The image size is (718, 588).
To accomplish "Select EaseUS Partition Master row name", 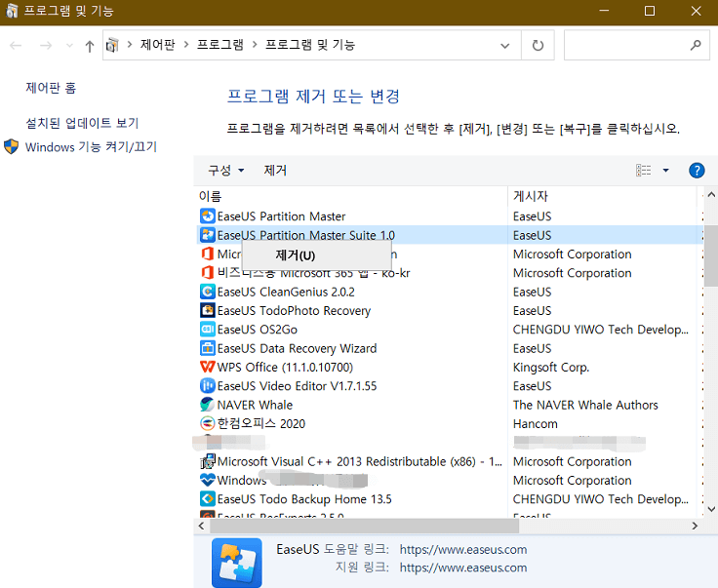I will 281,216.
